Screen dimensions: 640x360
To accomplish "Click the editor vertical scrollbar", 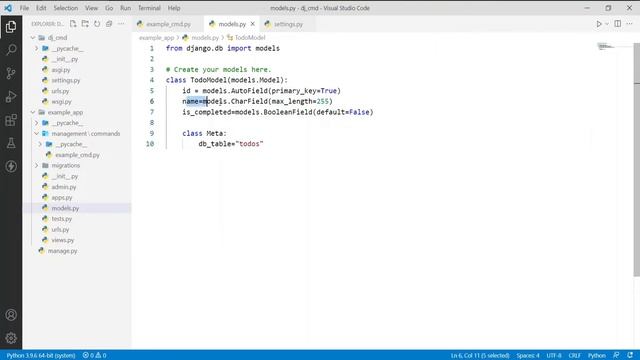I will coord(637,160).
